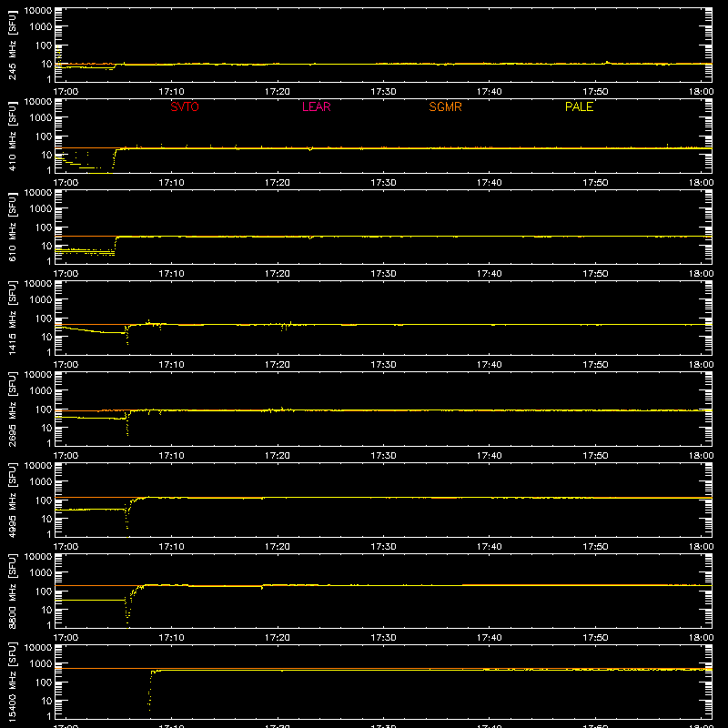Click the 10 tick label on 1415 MHz axis
This screenshot has height=728, width=728.
[46, 337]
